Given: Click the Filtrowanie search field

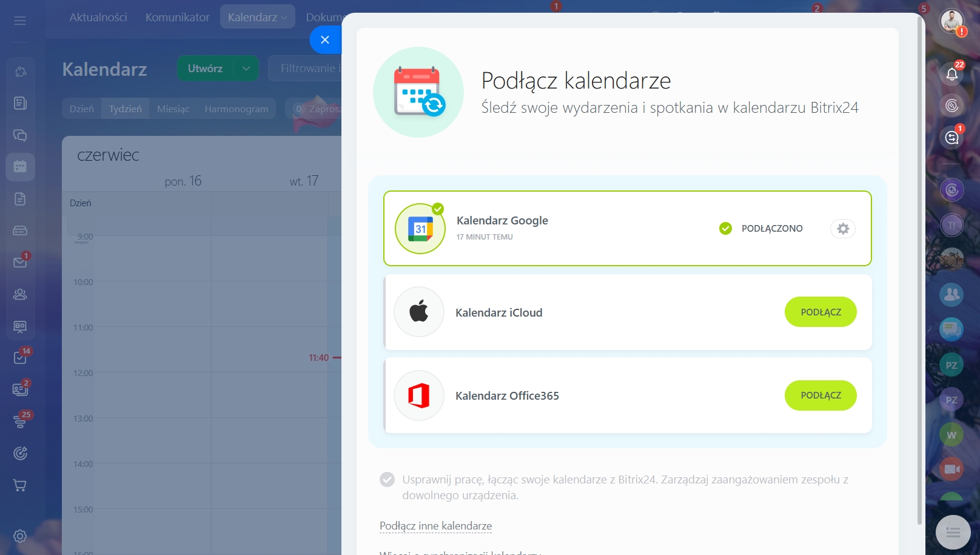Looking at the screenshot, I should [x=305, y=69].
